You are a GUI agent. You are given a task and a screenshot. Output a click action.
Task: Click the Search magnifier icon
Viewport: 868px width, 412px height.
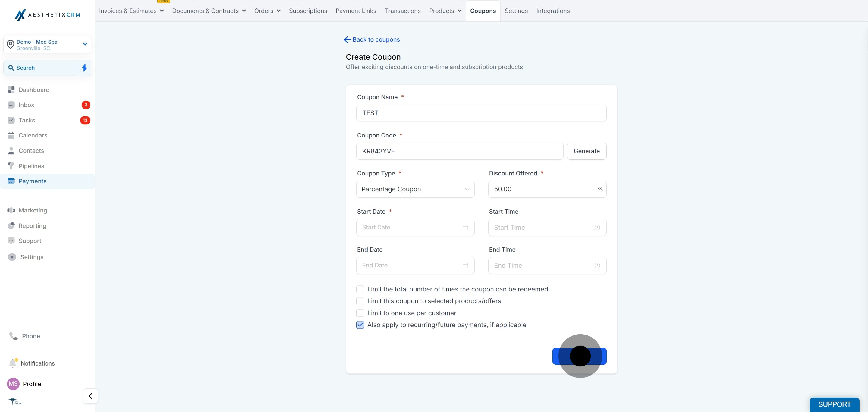tap(11, 68)
